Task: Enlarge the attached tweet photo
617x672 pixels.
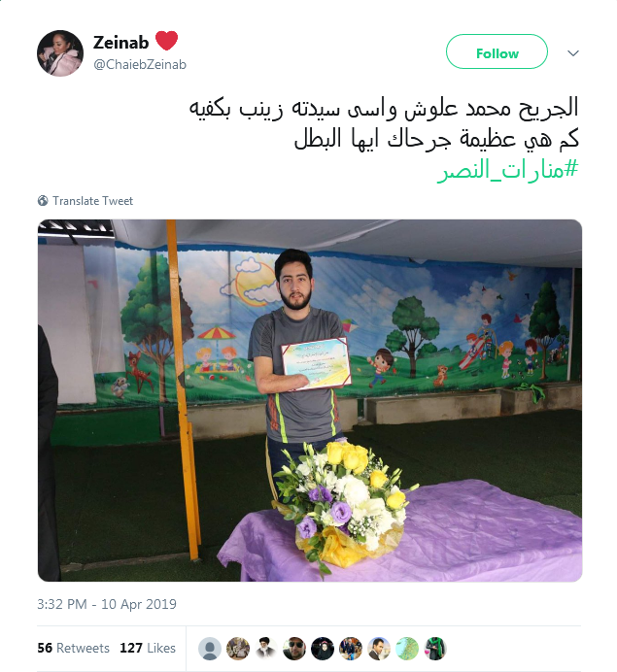Action: click(310, 400)
